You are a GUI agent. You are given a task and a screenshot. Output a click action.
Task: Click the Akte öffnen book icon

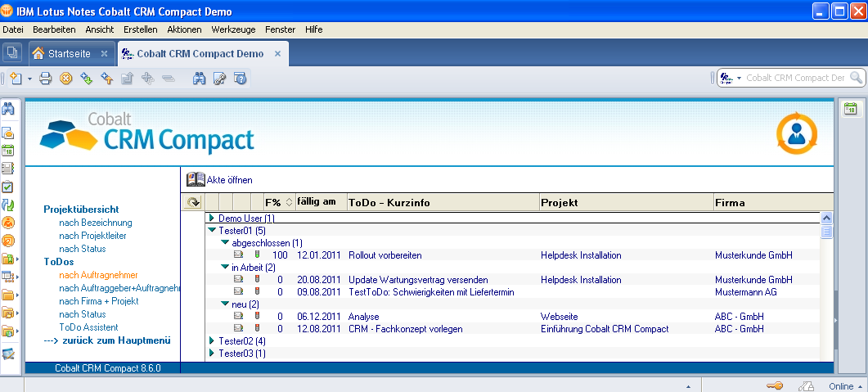(x=196, y=179)
